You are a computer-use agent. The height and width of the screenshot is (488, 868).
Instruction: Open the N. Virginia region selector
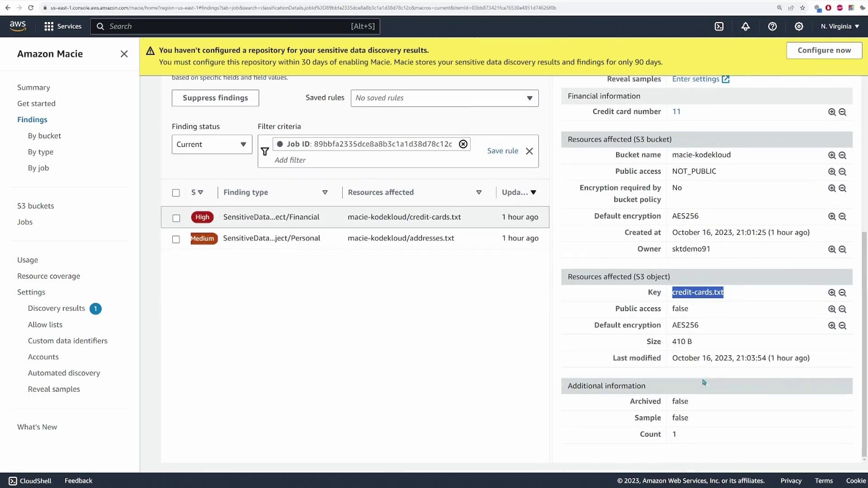point(840,27)
